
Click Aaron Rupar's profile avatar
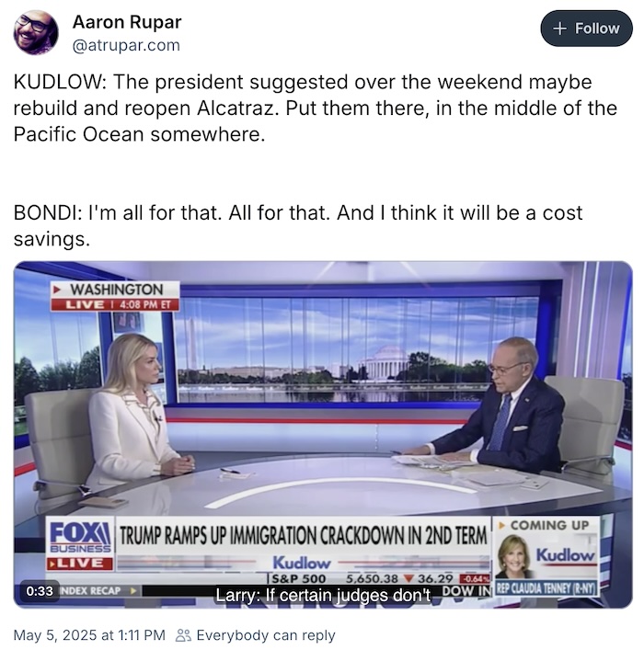click(36, 33)
